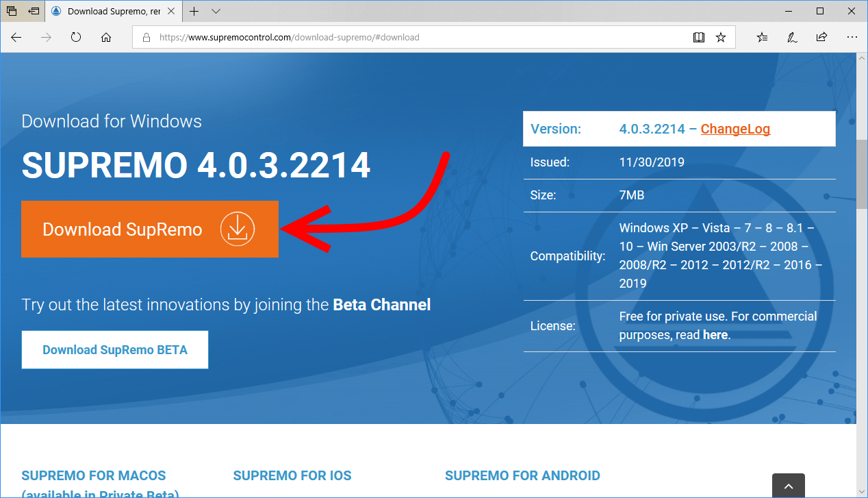The image size is (868, 498).
Task: Click the browser Back arrow
Action: point(16,38)
